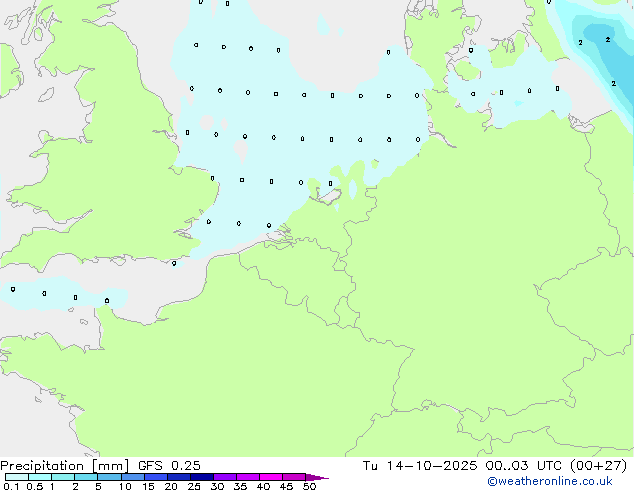Screen dimensions: 634x490
Task: Click the 0.1–0.5 mm palest legend swatch
Action: 17,477
